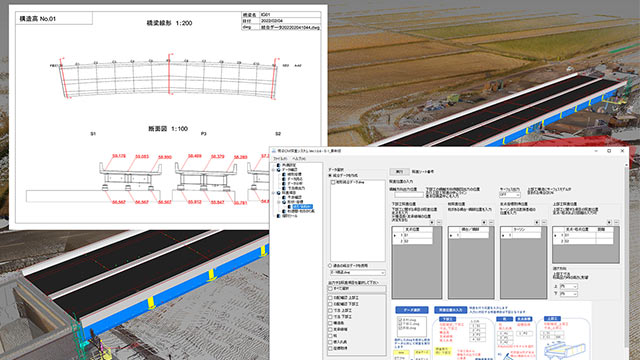The image size is (640, 360).
Task: Click the minus button above the 支点位置 table
Action: (439, 222)
